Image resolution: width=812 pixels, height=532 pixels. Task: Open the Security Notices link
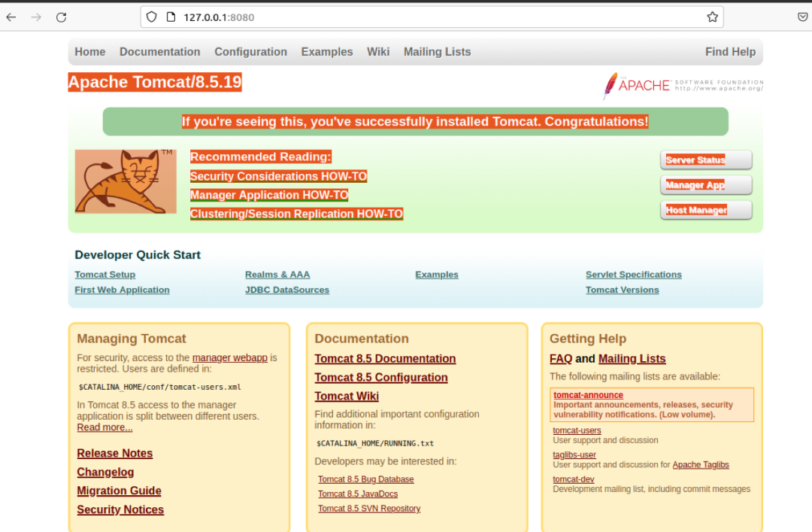tap(120, 509)
